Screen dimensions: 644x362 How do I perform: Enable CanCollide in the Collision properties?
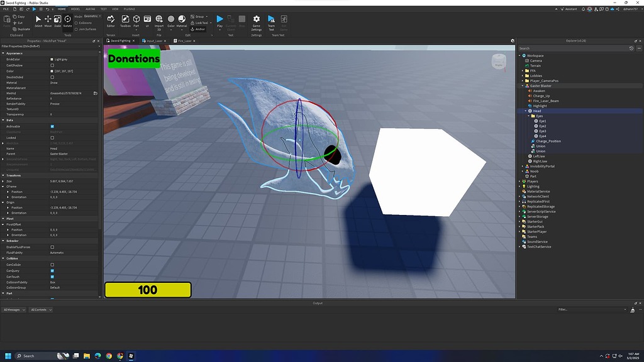(52, 265)
